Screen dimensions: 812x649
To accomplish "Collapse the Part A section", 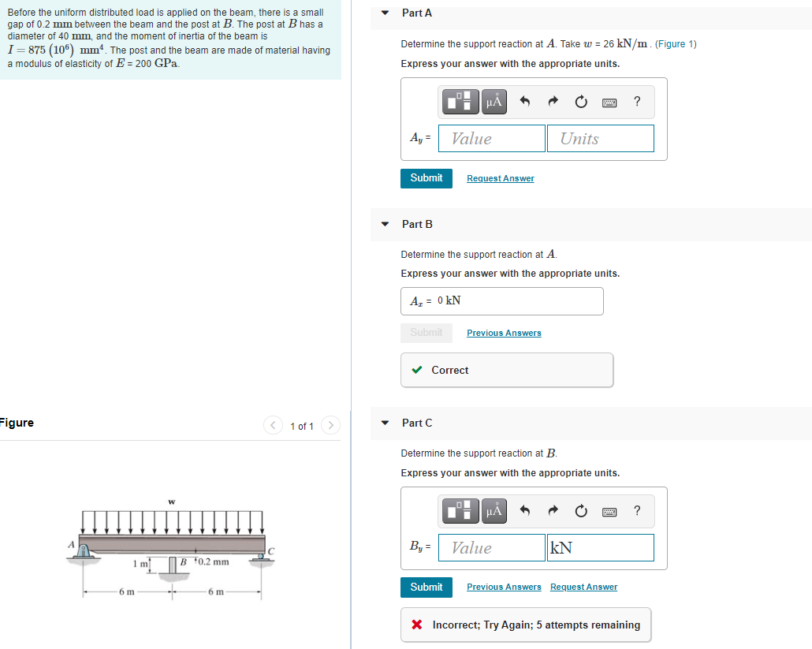I will tap(384, 13).
